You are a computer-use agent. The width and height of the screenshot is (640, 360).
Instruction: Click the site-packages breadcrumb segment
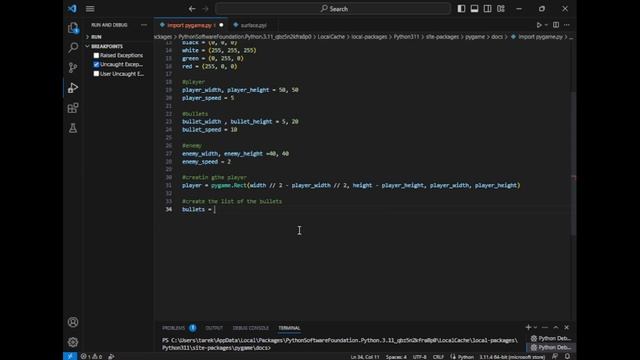pos(442,37)
